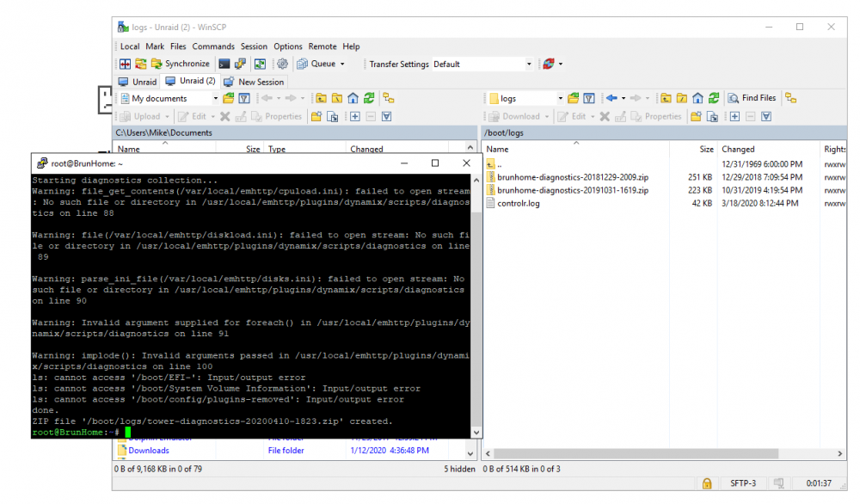Refresh the local panel directory
Screen dimensions: 860x504
(369, 99)
